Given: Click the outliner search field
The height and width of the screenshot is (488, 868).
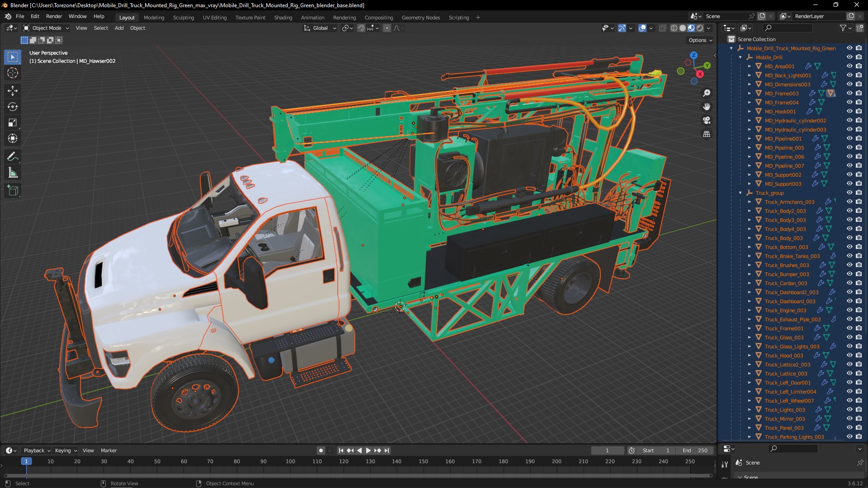Looking at the screenshot, I should click(787, 28).
